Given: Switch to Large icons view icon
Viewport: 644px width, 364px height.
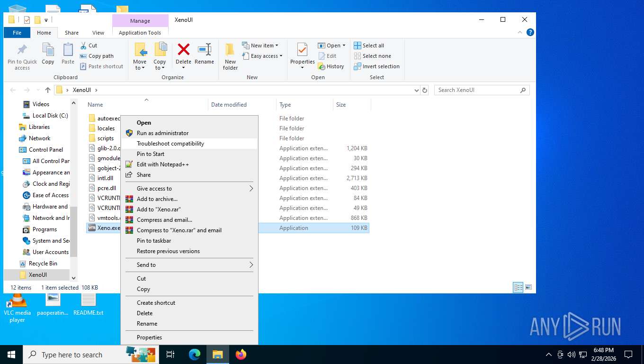Looking at the screenshot, I should click(528, 287).
